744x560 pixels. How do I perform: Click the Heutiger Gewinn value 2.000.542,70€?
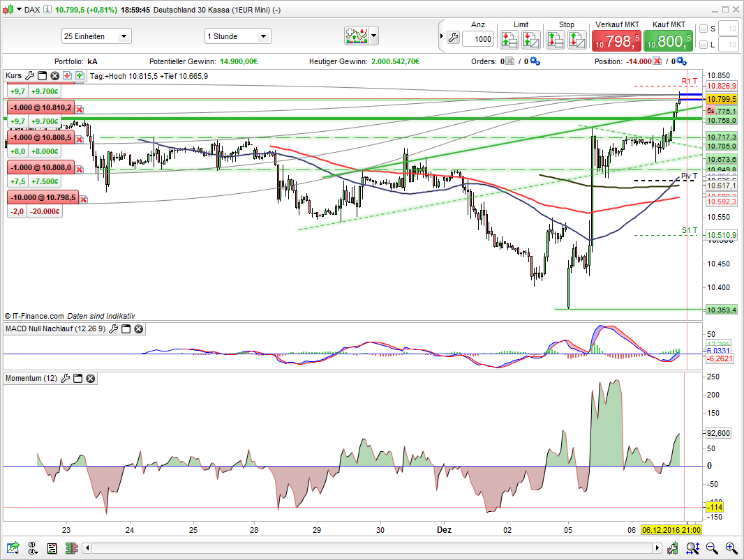395,61
